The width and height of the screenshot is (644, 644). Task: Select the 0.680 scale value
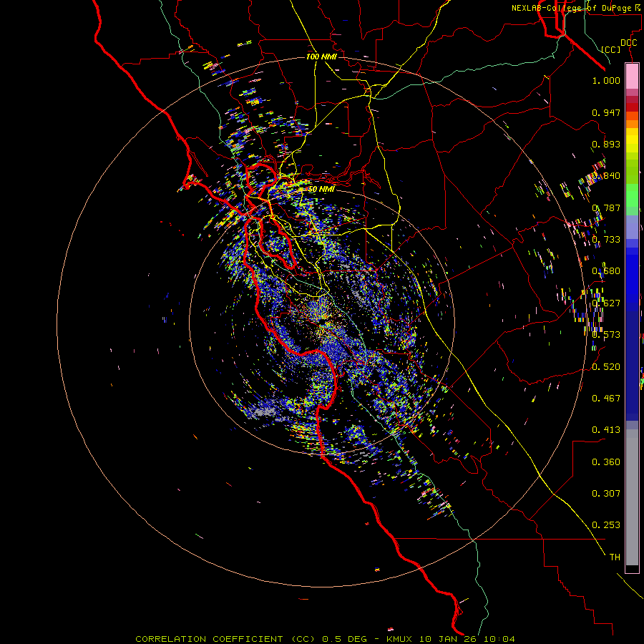[606, 271]
